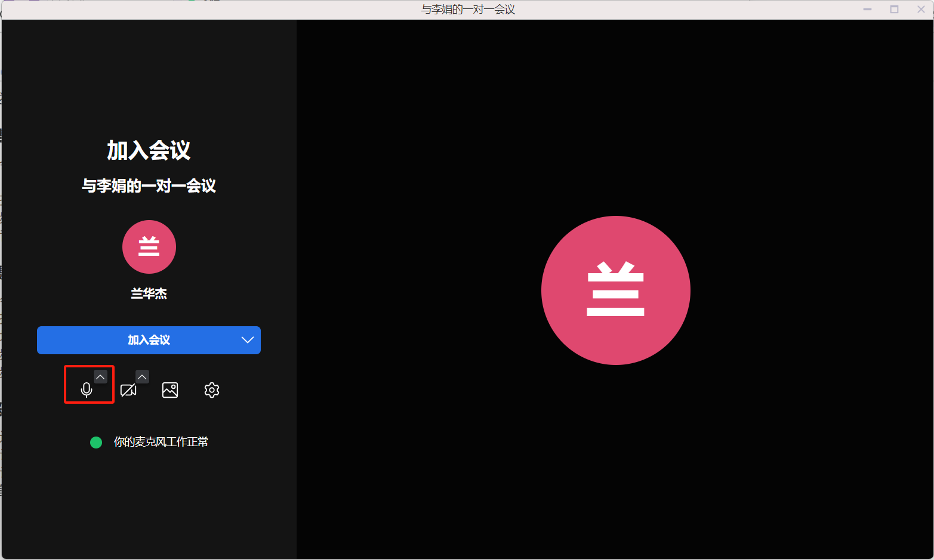Open the dropdown arrow on 加入会议 button
This screenshot has width=934, height=560.
coord(247,340)
